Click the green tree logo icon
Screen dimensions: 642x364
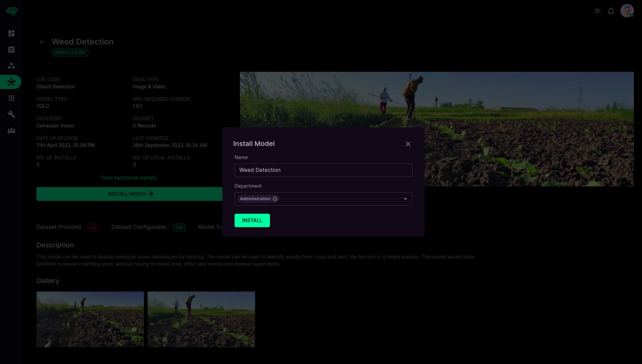12,11
